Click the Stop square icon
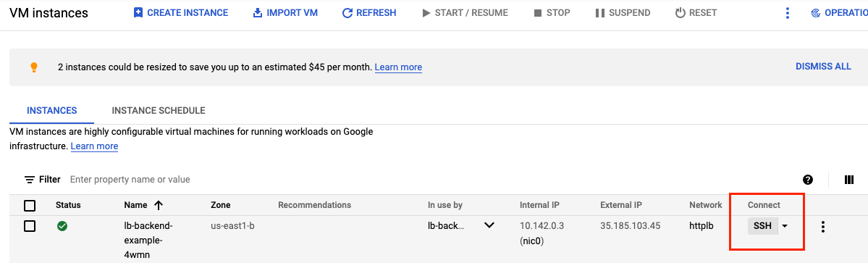Viewport: 868px width, 263px height. point(537,13)
